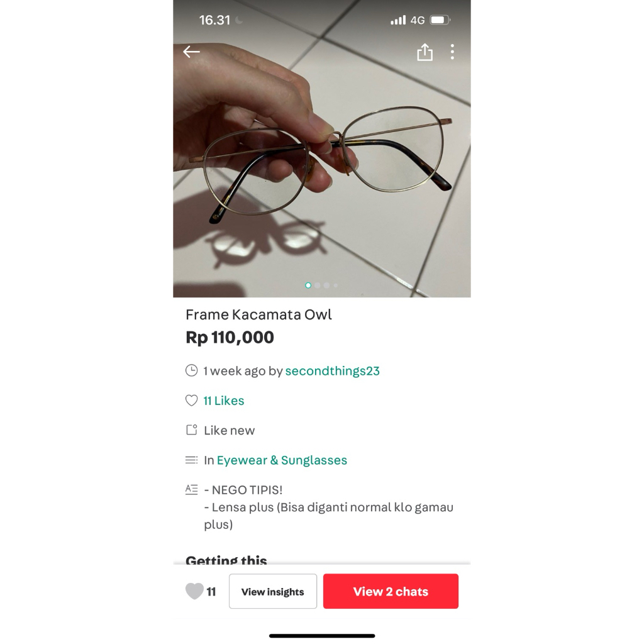The width and height of the screenshot is (644, 644).
Task: Select the third photo carousel dot
Action: pyautogui.click(x=326, y=286)
